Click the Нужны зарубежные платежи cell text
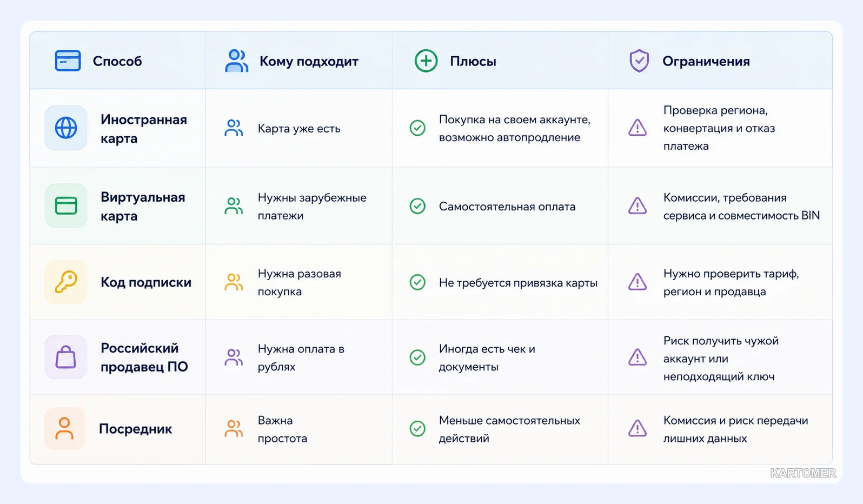Viewport: 863px width, 504px height. (x=312, y=207)
